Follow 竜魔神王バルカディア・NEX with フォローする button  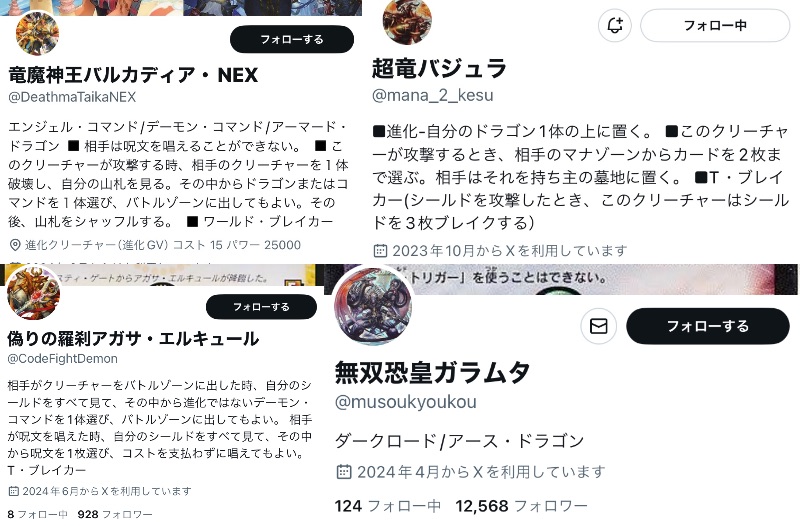(x=292, y=39)
